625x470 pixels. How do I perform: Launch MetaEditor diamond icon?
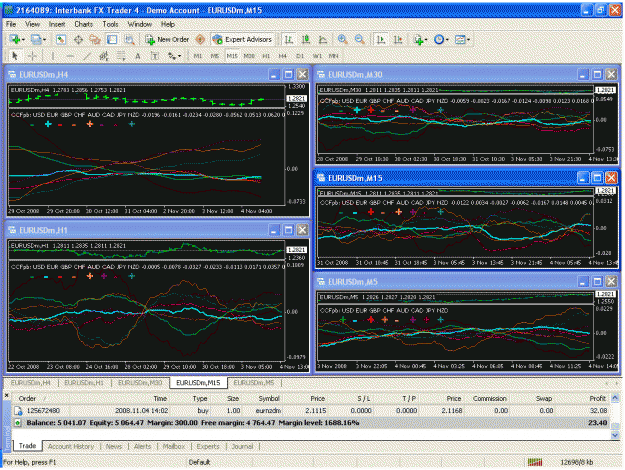coord(200,39)
